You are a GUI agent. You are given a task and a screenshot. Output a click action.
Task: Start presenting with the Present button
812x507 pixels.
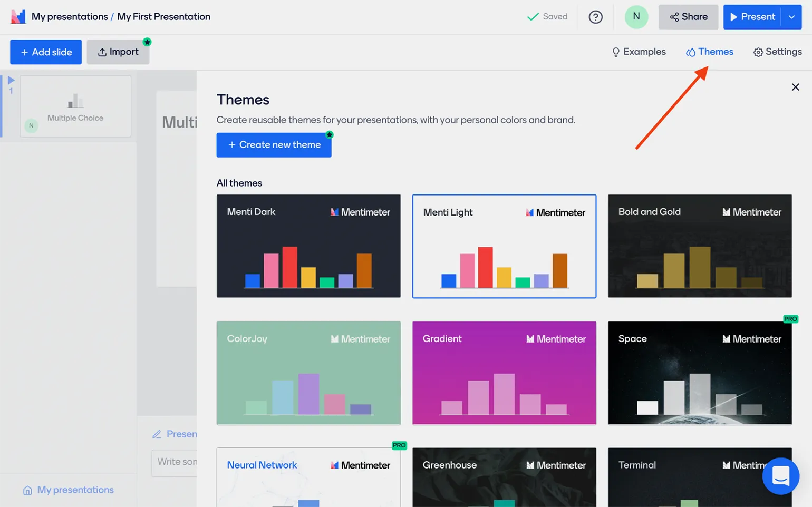(x=752, y=17)
